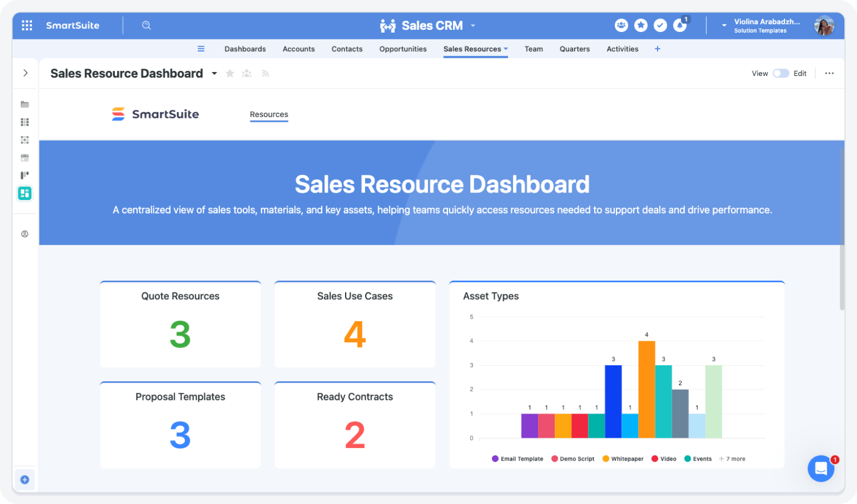857x504 pixels.
Task: Toggle Whitepaper legend entry
Action: coord(623,459)
